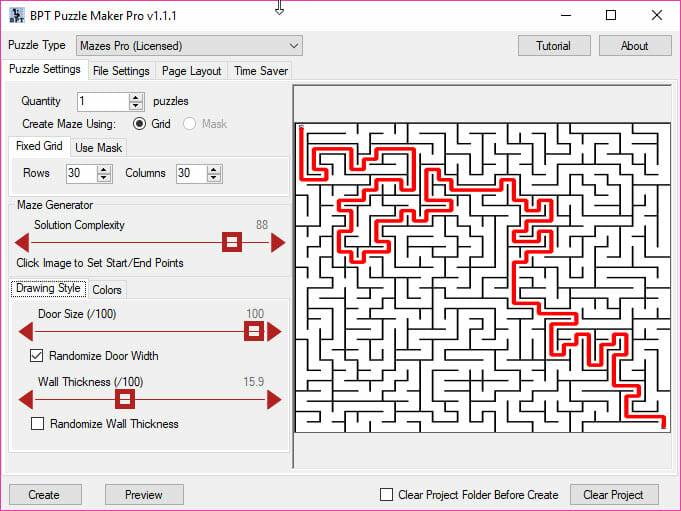This screenshot has height=511, width=681.
Task: Decrease Door Size with left red arrow
Action: pos(26,332)
